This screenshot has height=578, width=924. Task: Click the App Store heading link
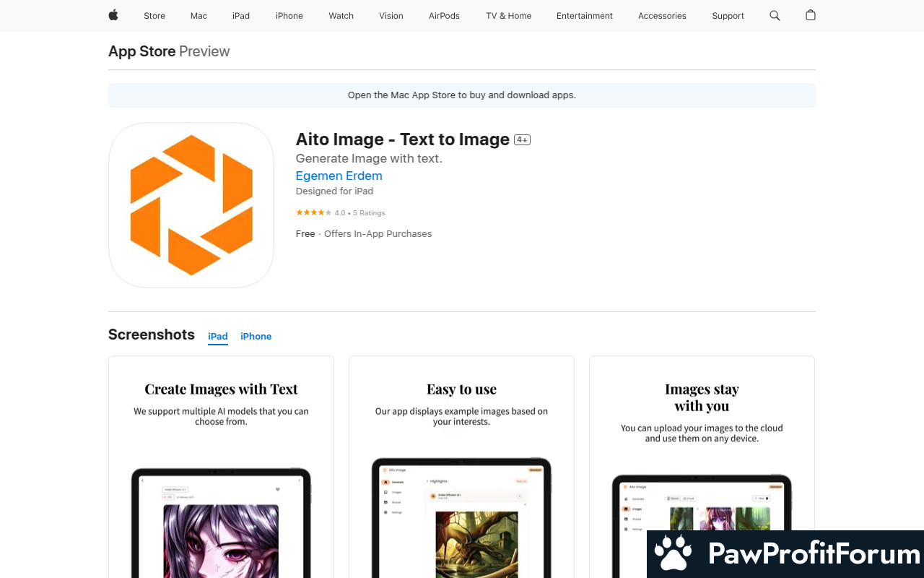coord(141,51)
